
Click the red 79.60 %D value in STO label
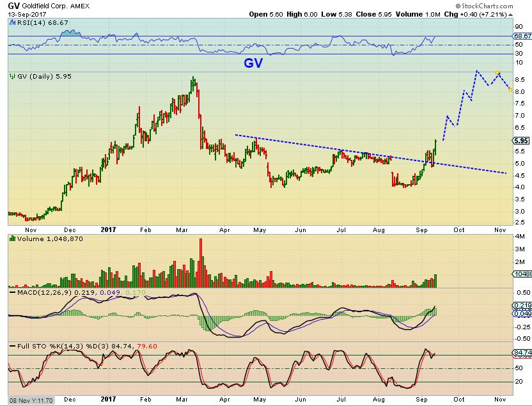(147, 347)
